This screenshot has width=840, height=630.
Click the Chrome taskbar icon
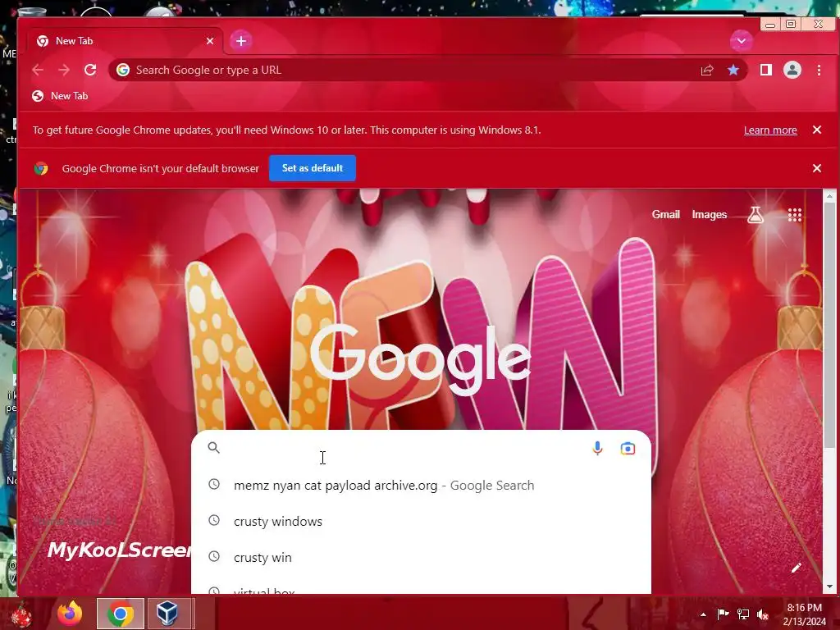[121, 614]
